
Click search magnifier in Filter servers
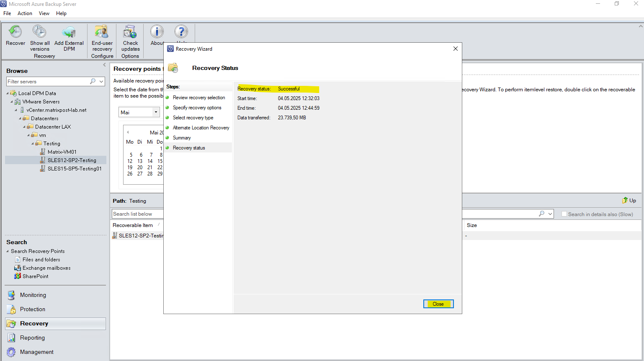point(93,81)
